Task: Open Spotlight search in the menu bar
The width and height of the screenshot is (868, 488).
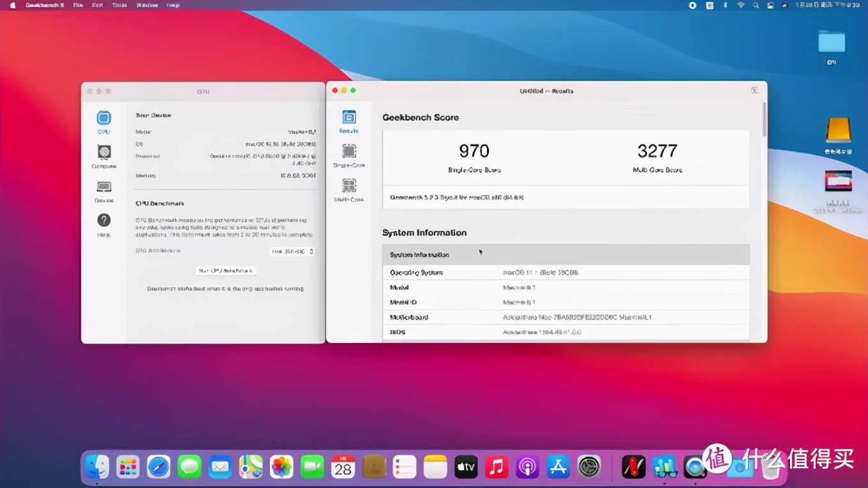Action: pyautogui.click(x=756, y=5)
